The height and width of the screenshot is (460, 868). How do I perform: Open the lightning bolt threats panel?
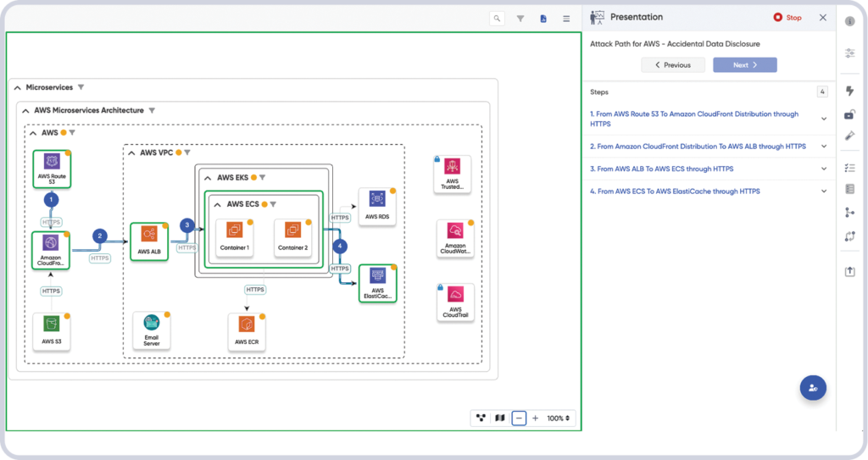[850, 91]
